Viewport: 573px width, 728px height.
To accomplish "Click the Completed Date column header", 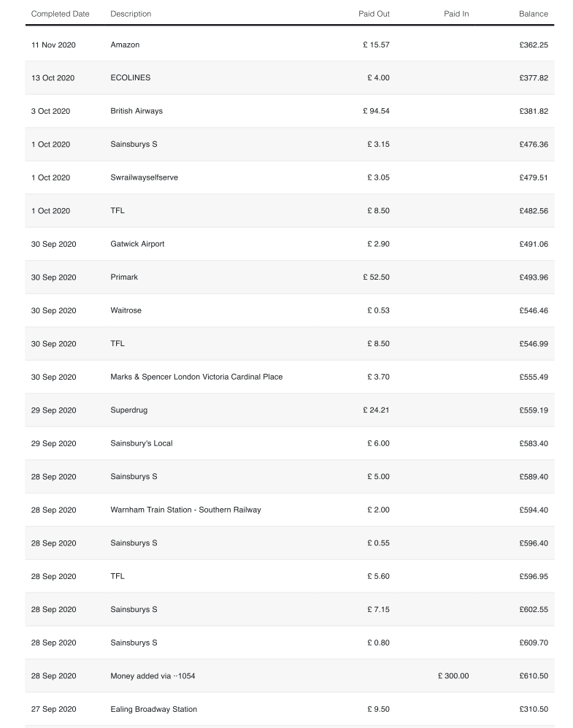I will click(x=60, y=14).
